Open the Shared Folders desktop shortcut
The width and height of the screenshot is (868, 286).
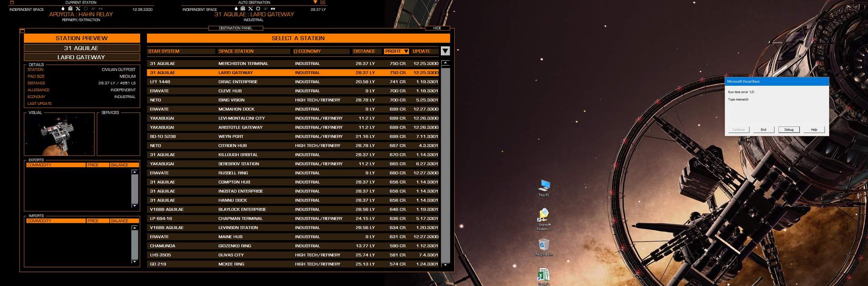[544, 219]
